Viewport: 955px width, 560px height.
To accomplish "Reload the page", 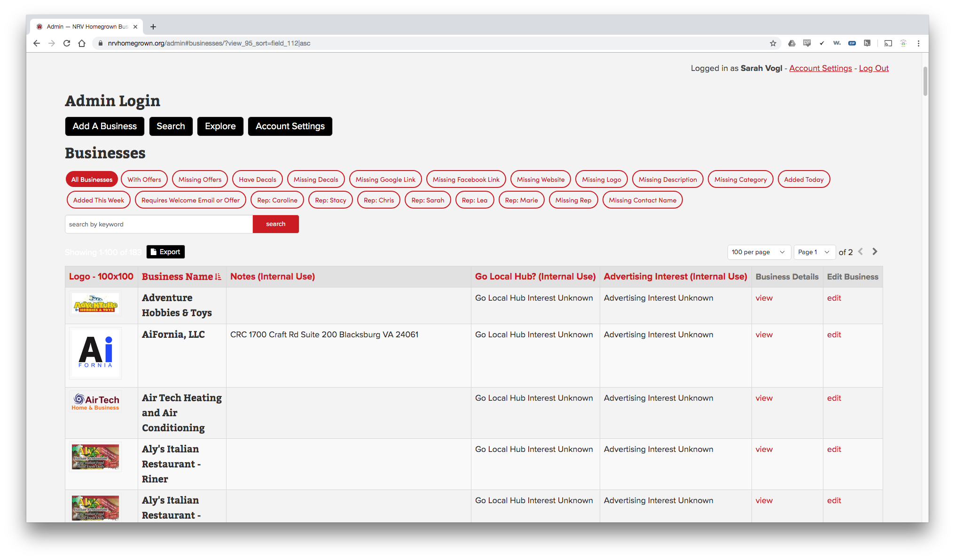I will pyautogui.click(x=67, y=43).
